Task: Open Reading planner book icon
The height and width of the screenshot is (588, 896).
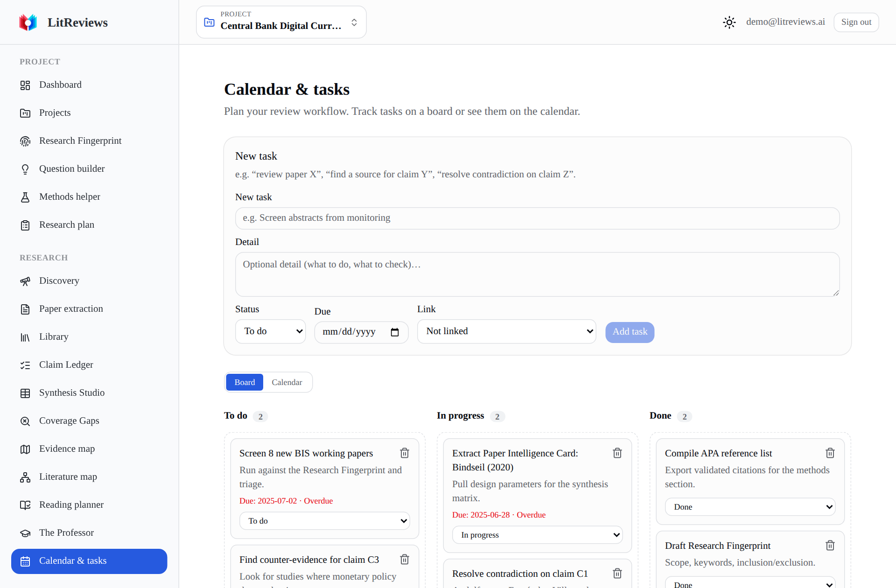Action: click(x=25, y=505)
